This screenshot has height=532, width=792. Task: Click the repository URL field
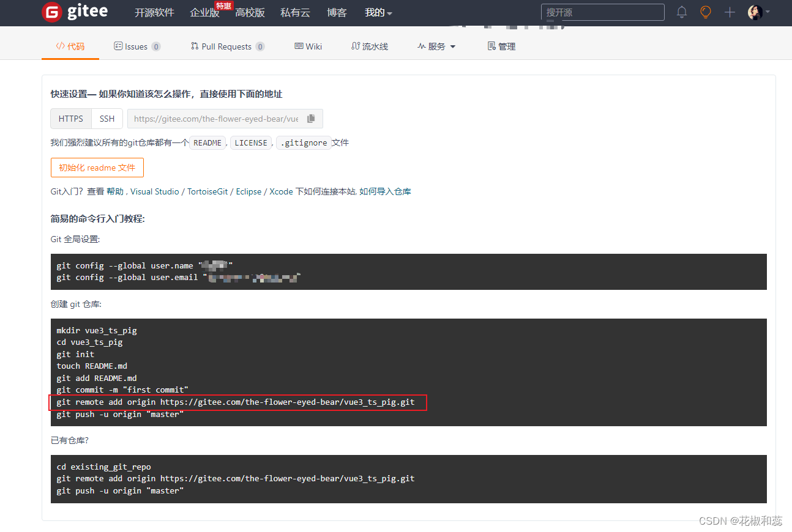(216, 119)
